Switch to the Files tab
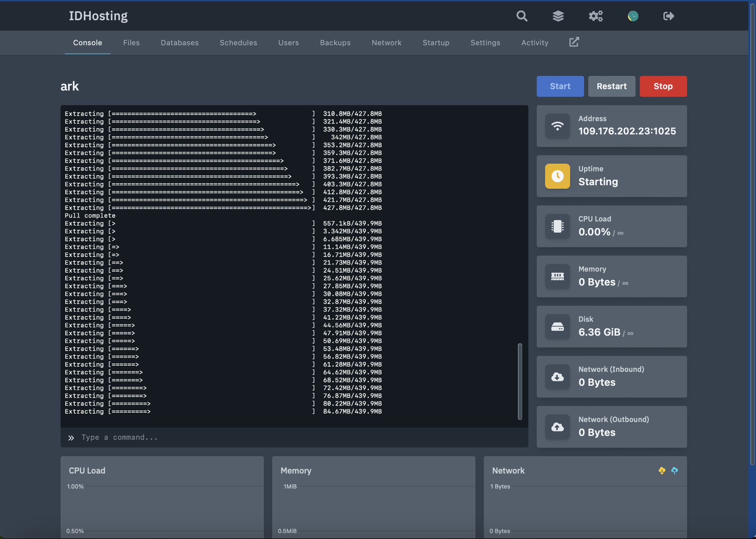Screen dimensions: 756x539 pos(131,42)
